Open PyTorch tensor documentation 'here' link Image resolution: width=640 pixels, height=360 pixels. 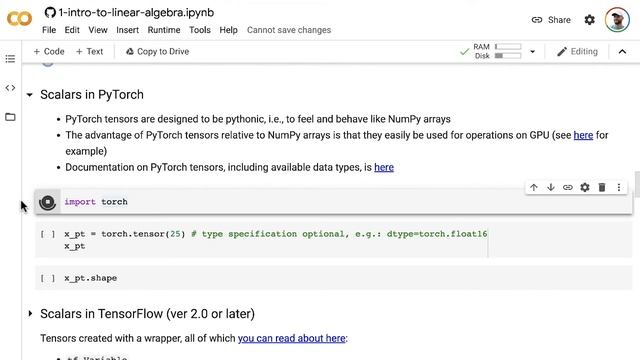(x=384, y=167)
